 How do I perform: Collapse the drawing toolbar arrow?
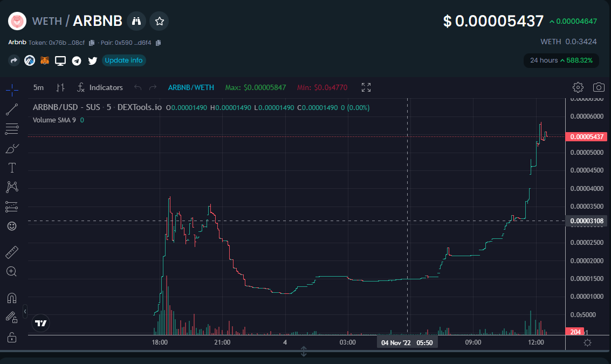tap(25, 311)
